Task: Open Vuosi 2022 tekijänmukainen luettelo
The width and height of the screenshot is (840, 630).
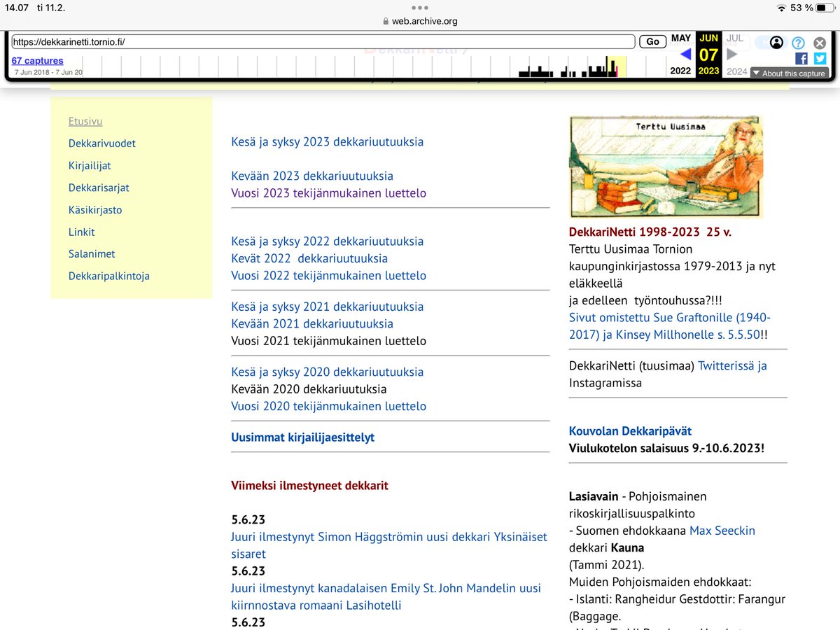Action: [329, 275]
